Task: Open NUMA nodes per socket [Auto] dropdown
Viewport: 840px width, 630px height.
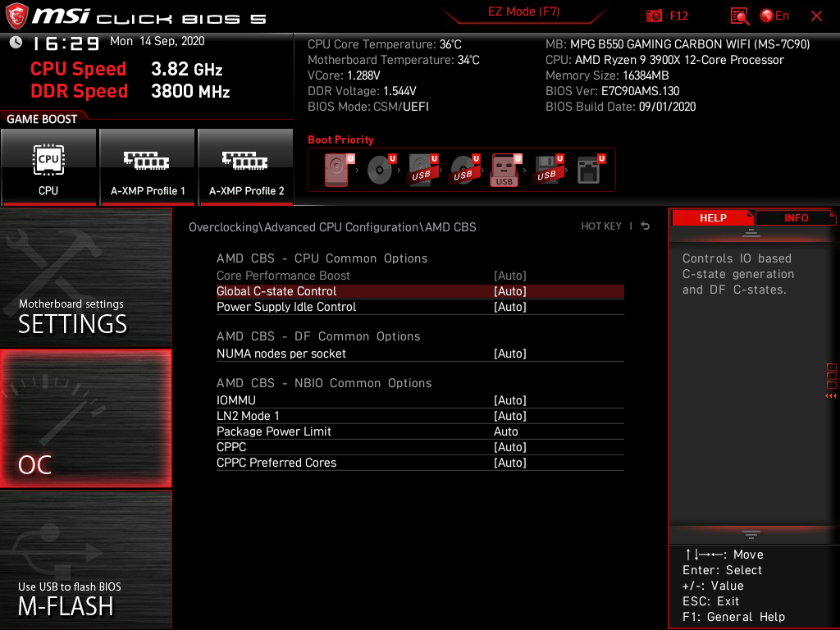Action: [x=510, y=354]
